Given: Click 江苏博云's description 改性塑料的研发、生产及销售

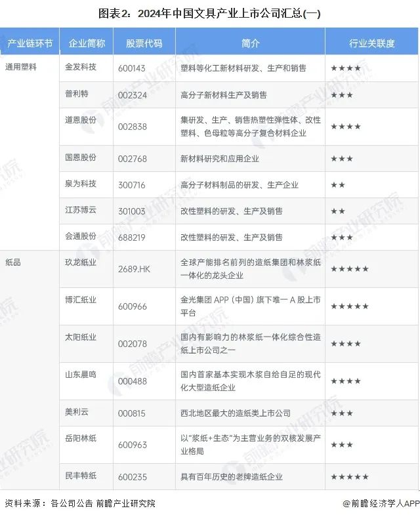Looking at the screenshot, I should coord(232,211).
